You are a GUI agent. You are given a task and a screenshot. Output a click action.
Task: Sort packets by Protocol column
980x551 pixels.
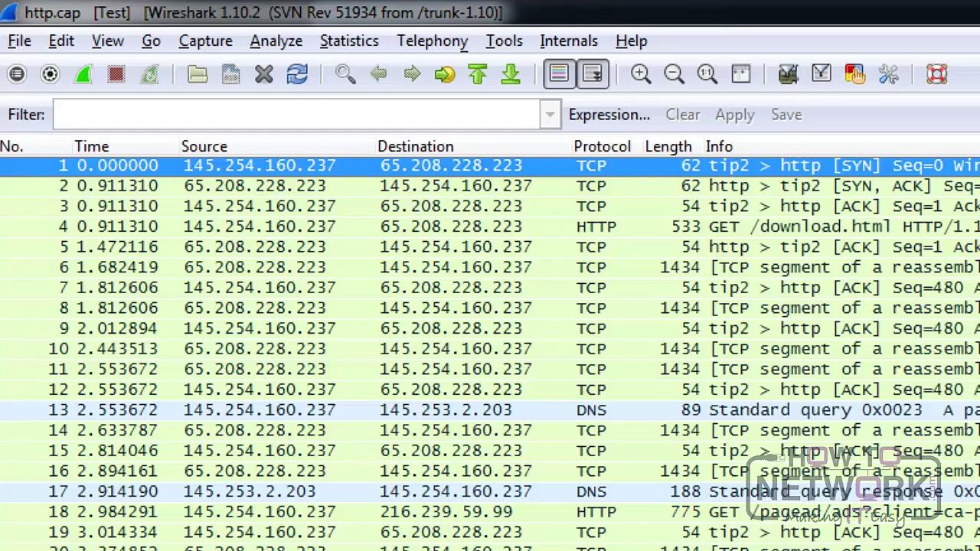coord(606,146)
